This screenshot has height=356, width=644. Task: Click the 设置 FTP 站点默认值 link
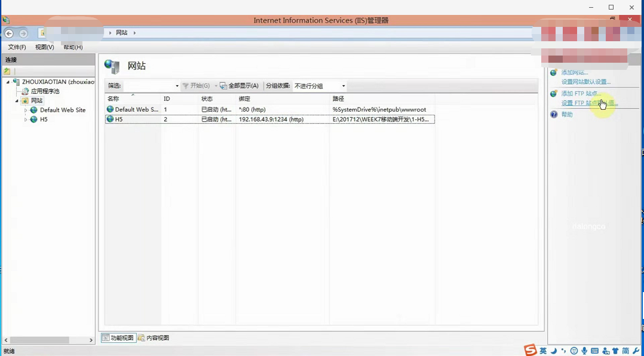tap(590, 103)
